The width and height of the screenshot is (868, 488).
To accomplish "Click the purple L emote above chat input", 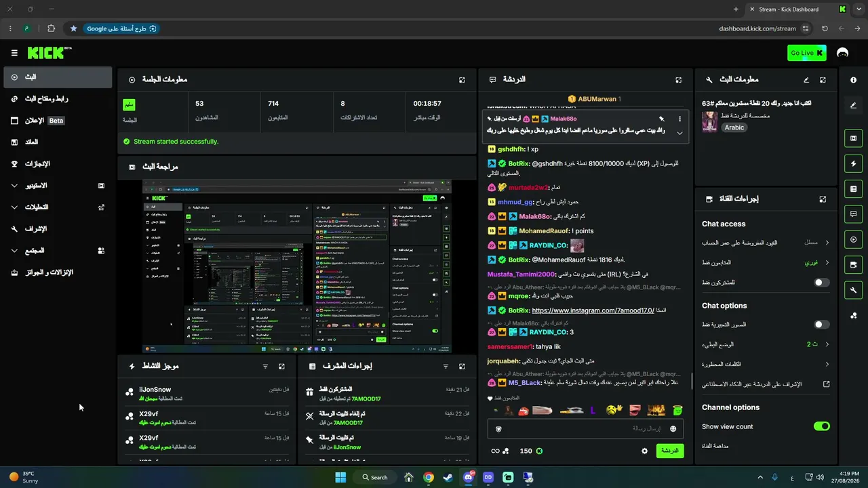I will click(593, 410).
